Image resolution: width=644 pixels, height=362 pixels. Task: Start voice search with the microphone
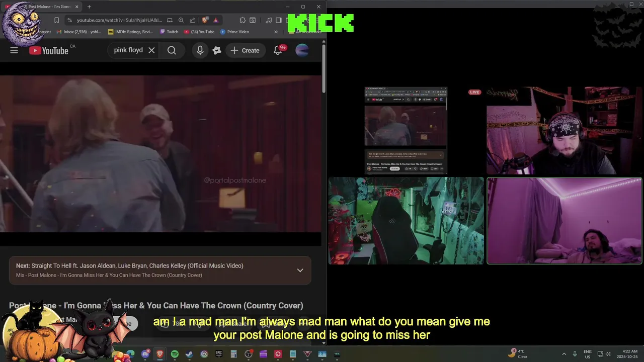click(x=200, y=50)
